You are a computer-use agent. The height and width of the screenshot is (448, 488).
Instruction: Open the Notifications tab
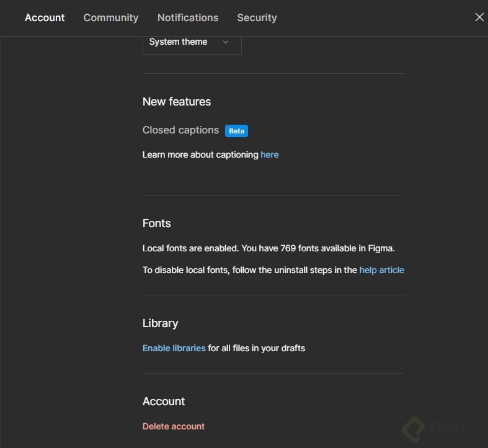click(188, 17)
